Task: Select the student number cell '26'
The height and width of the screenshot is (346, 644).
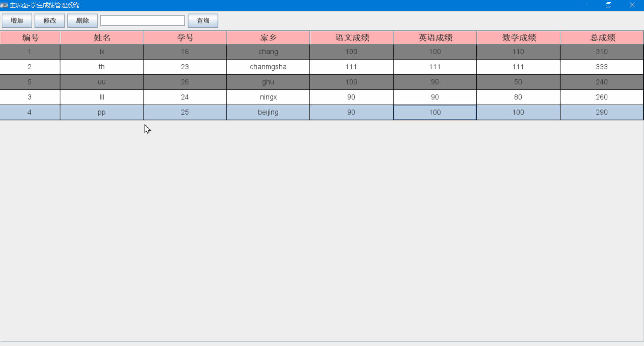Action: [x=185, y=82]
